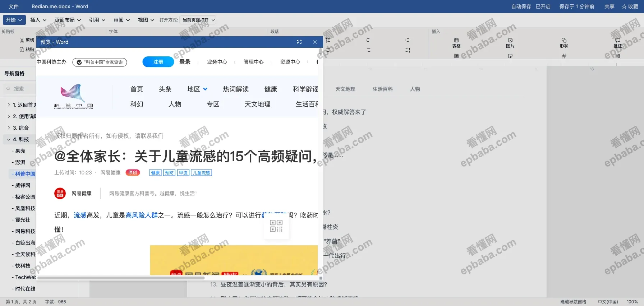This screenshot has height=306, width=644.
Task: Click the QR code icon in preview
Action: pyautogui.click(x=276, y=226)
